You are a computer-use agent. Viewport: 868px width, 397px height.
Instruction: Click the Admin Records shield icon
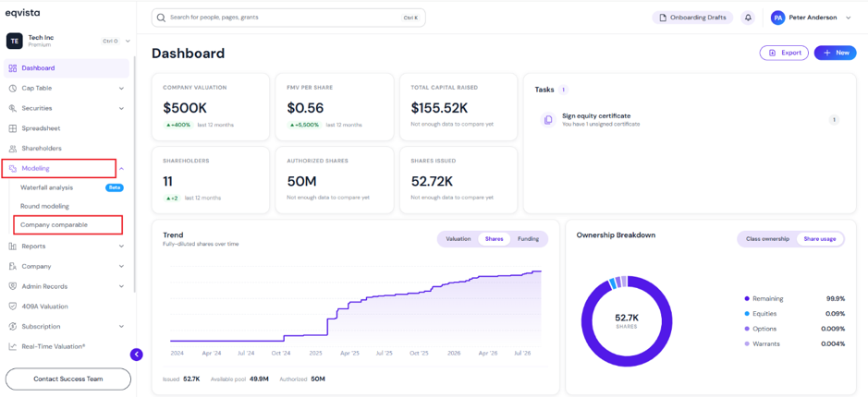(13, 286)
